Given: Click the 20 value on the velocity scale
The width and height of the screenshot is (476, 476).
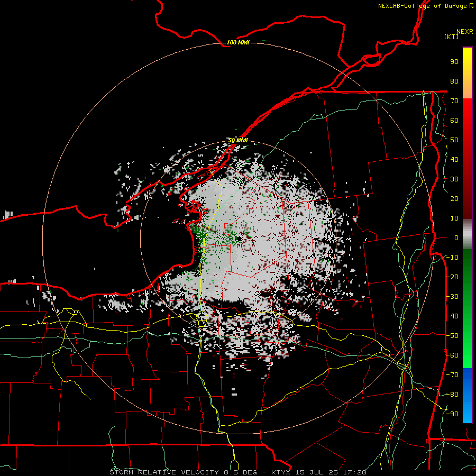Looking at the screenshot, I should tap(454, 199).
